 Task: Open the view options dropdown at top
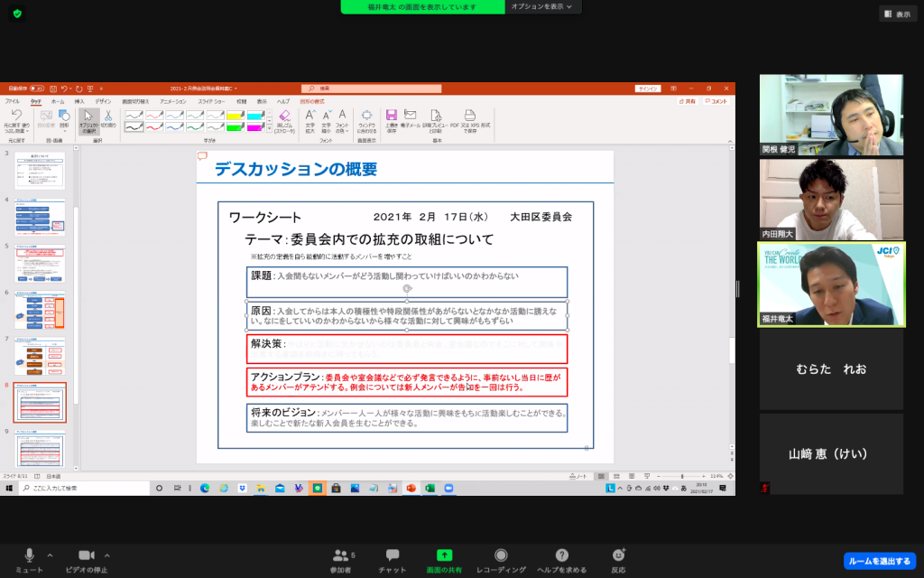pos(542,6)
